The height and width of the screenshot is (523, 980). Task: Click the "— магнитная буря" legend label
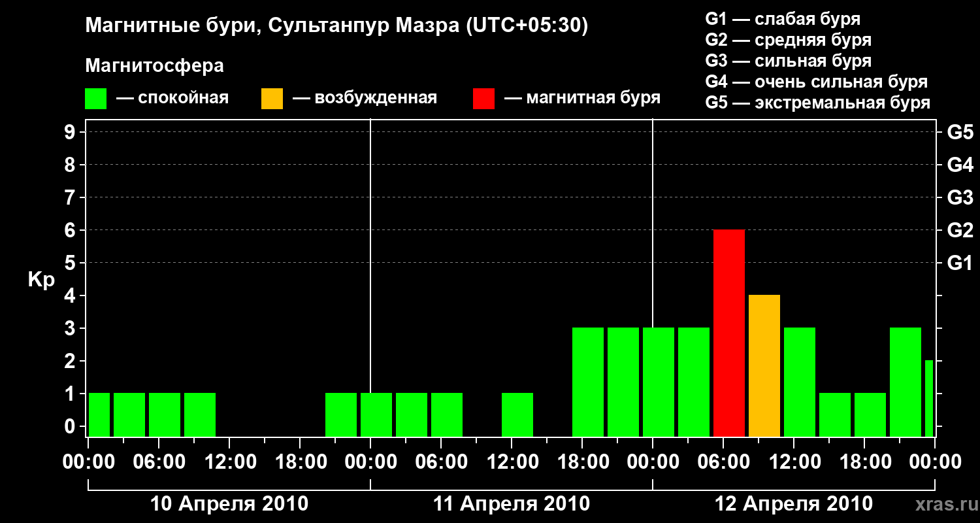point(582,98)
